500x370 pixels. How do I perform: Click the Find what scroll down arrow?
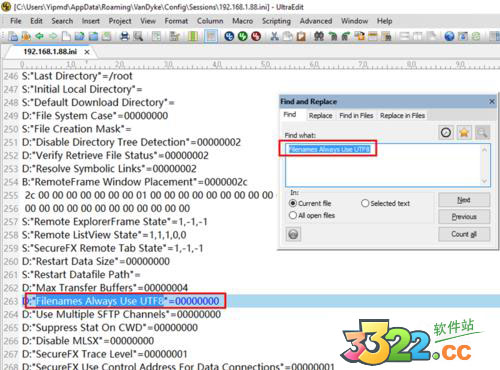click(484, 181)
